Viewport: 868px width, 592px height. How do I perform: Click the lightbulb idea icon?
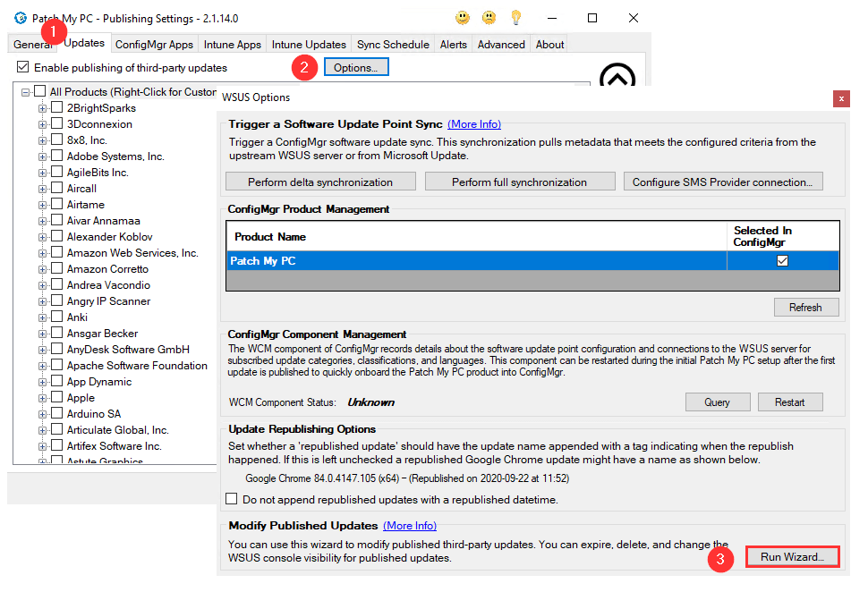pos(516,18)
